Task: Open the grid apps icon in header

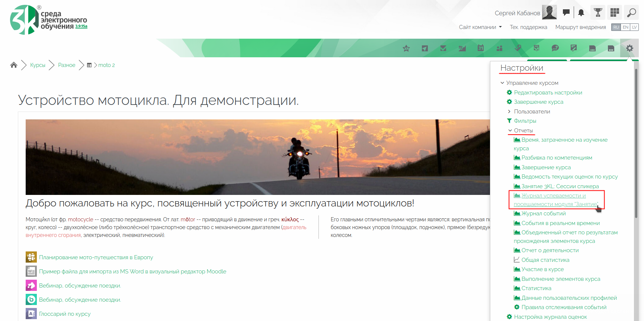Action: [615, 13]
